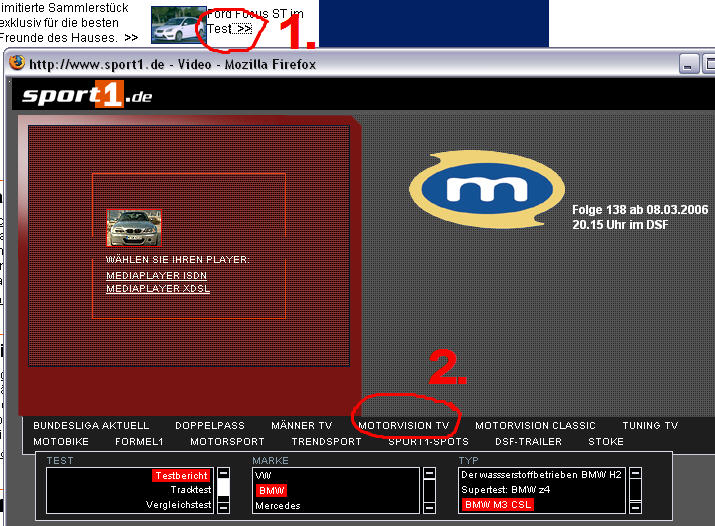Go to the Tuning TV channel
The height and width of the screenshot is (526, 715).
(x=649, y=425)
